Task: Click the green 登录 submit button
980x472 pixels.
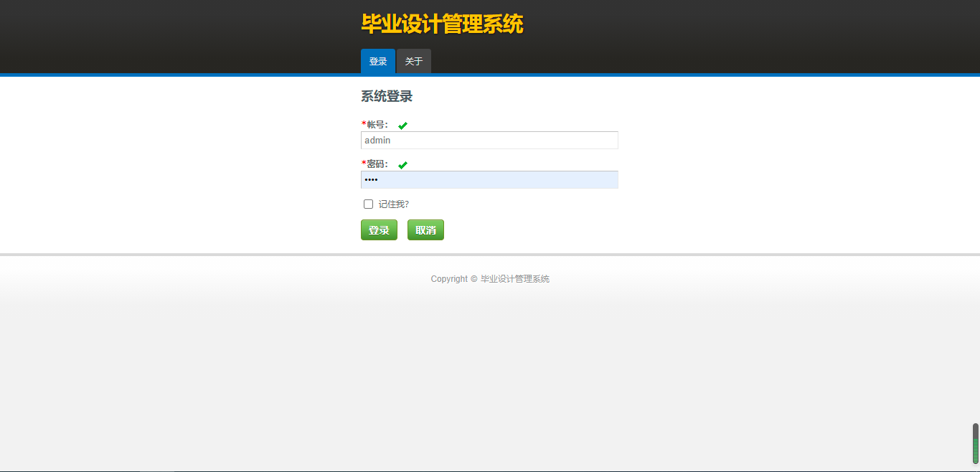Action: point(379,230)
